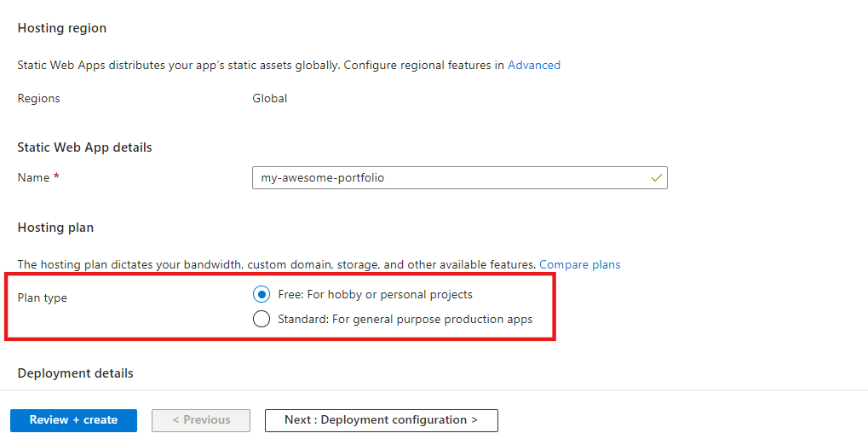Image resolution: width=868 pixels, height=439 pixels.
Task: Click the Name field label
Action: click(33, 177)
